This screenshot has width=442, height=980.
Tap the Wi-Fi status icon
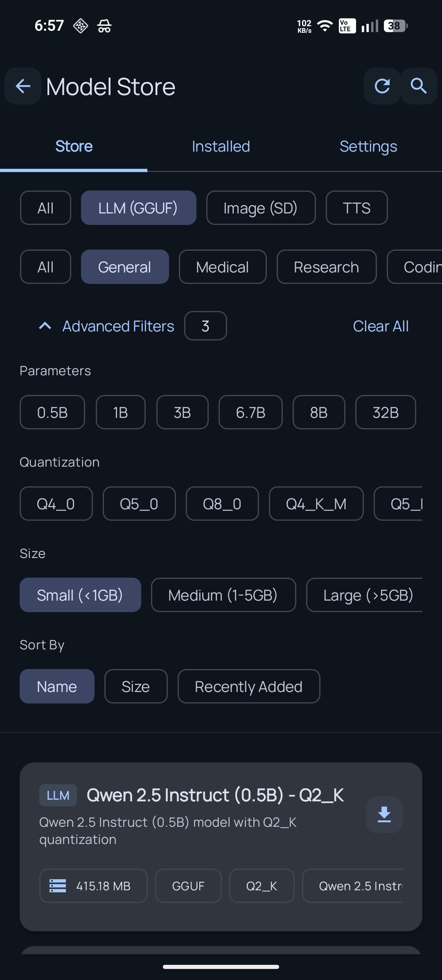coord(325,26)
